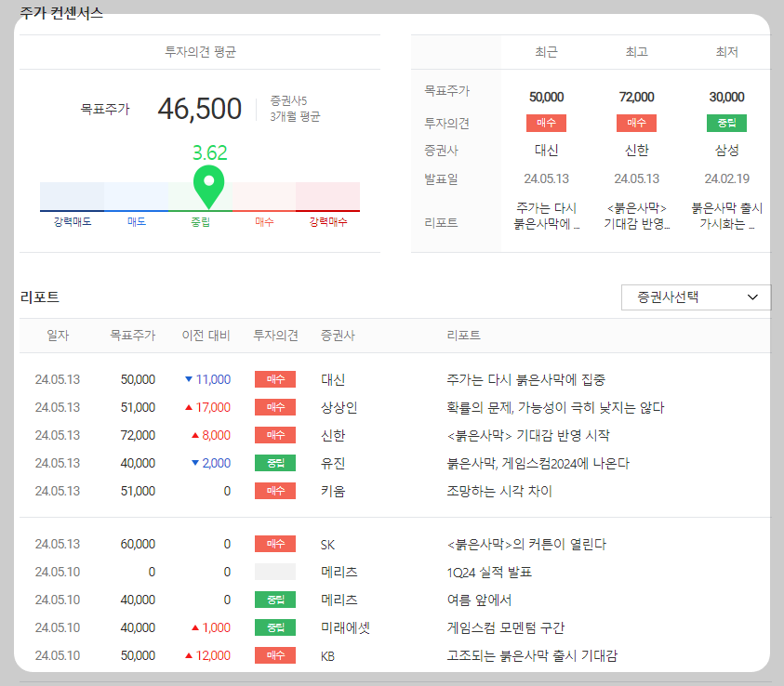The height and width of the screenshot is (686, 784).
Task: Click the 투자의견 column header in report table
Action: tap(275, 336)
